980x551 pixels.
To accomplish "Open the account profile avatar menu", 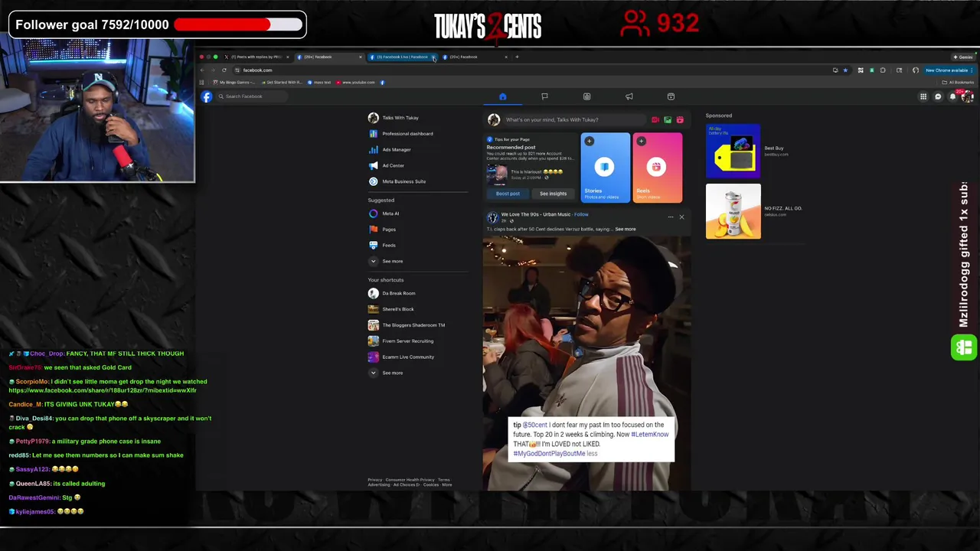I will [967, 96].
